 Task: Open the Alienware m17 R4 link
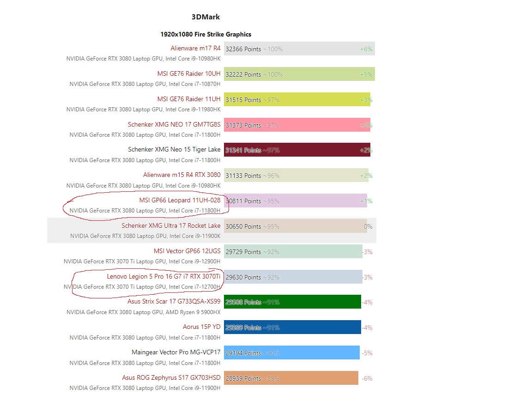195,49
